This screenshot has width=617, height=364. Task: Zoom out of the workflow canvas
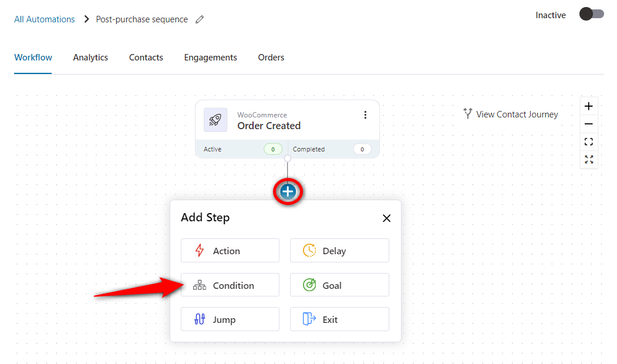589,124
